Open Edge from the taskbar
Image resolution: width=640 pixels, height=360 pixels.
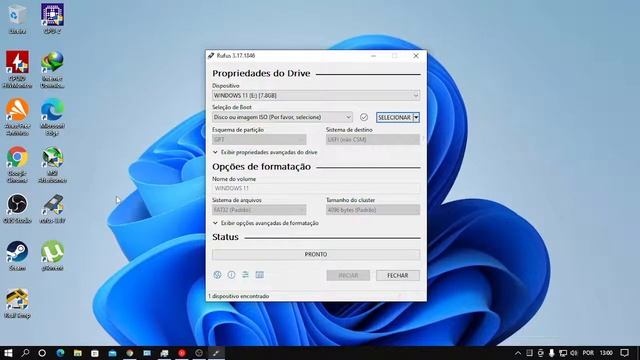[x=60, y=353]
